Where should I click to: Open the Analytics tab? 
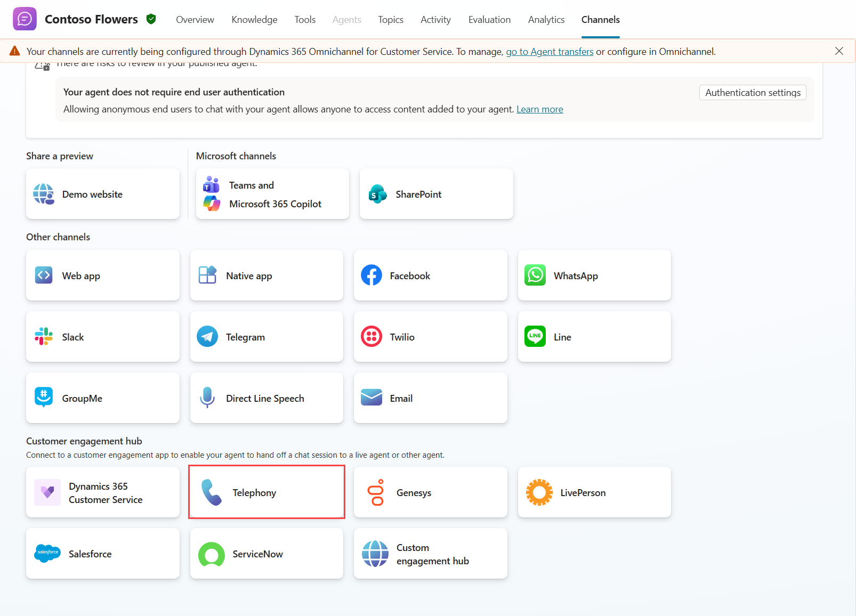click(546, 20)
